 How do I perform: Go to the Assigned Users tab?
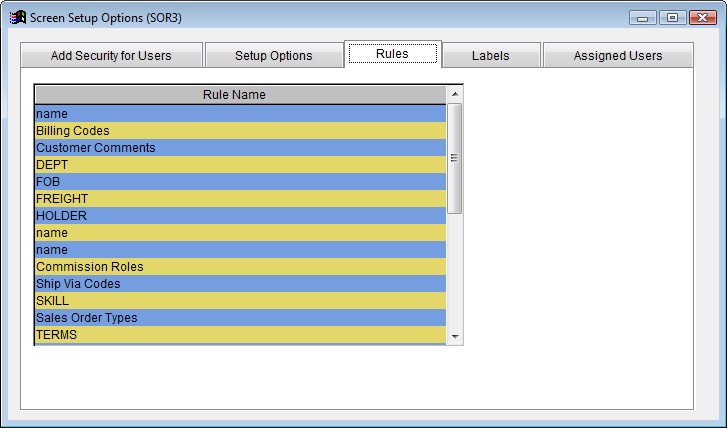pos(617,56)
